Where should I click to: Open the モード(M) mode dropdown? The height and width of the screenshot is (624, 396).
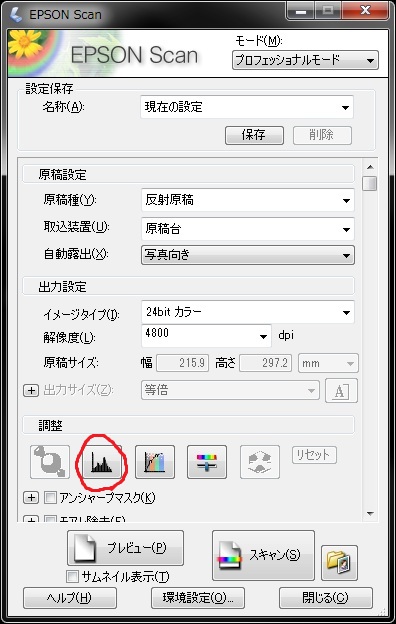(305, 60)
